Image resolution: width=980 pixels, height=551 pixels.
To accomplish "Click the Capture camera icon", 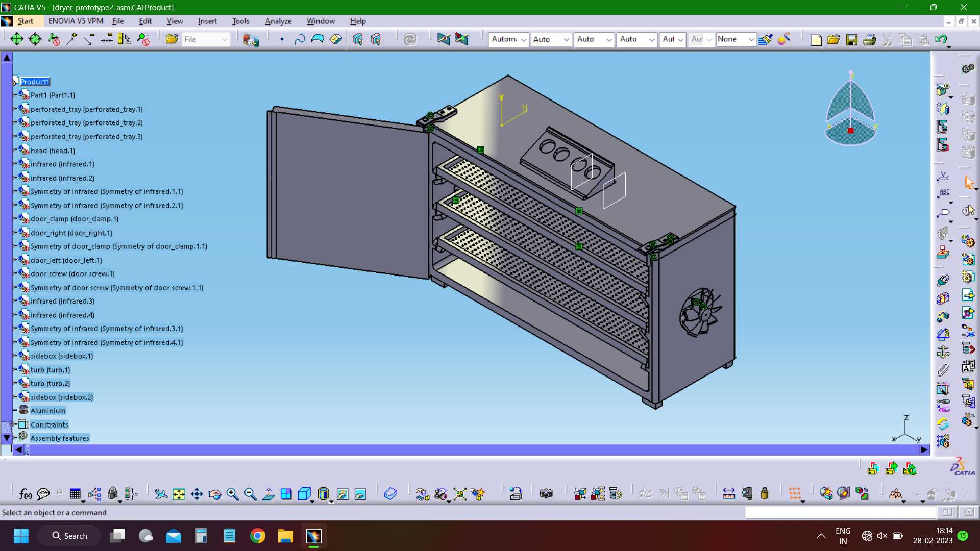I will [x=546, y=494].
